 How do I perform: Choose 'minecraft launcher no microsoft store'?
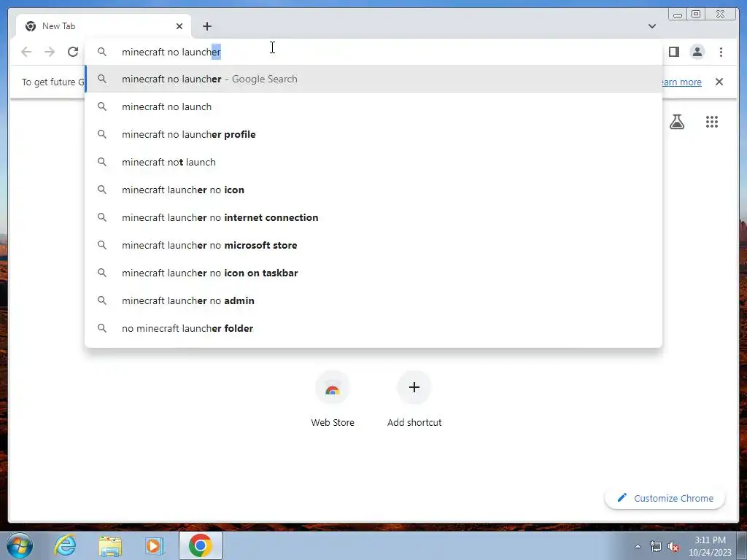(x=373, y=245)
